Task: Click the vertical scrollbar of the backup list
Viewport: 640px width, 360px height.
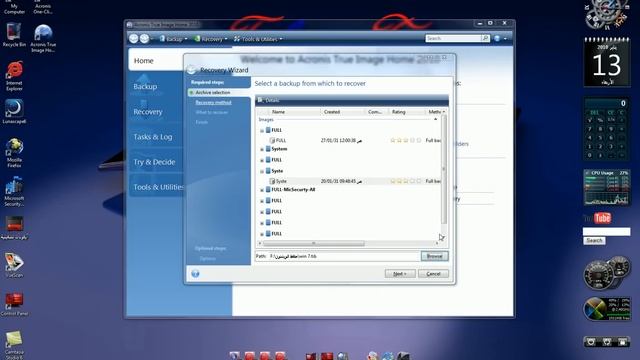Action: point(444,169)
